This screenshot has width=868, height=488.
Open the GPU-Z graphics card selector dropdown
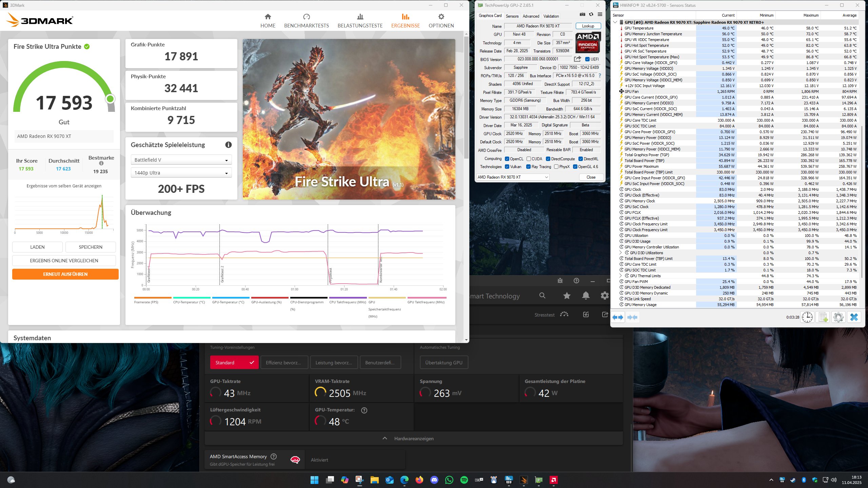(x=512, y=177)
